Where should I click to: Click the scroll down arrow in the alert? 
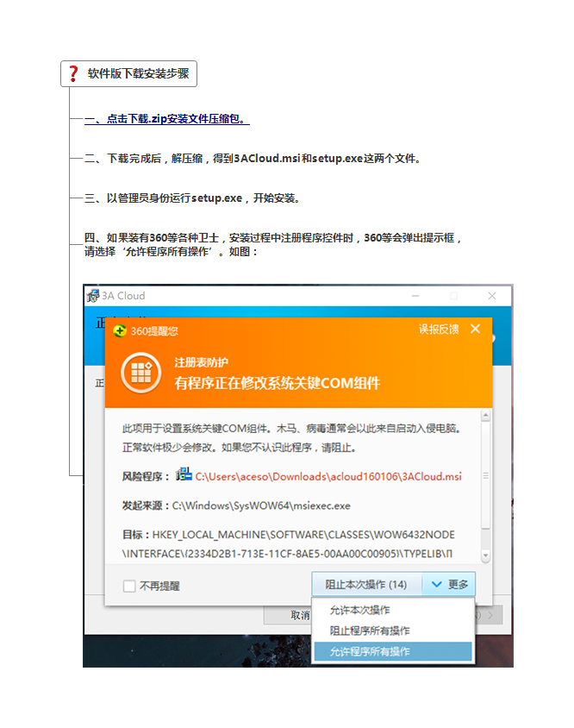tap(485, 555)
